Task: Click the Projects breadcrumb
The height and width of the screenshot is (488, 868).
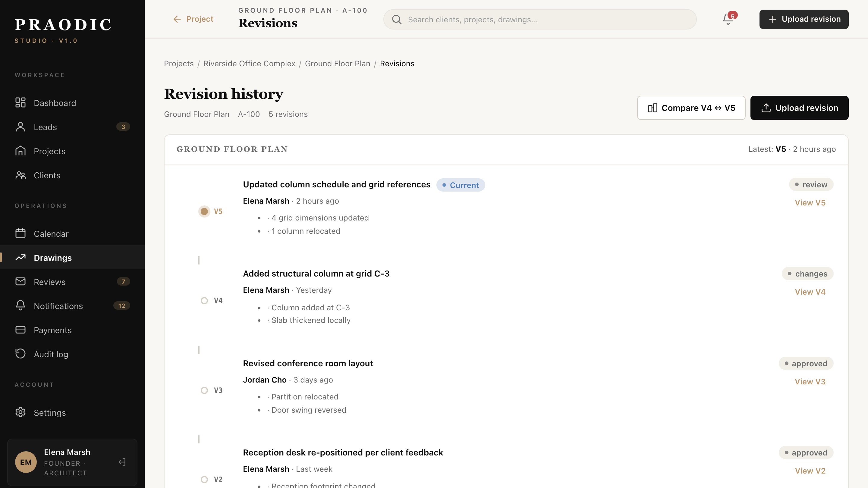Action: click(179, 64)
